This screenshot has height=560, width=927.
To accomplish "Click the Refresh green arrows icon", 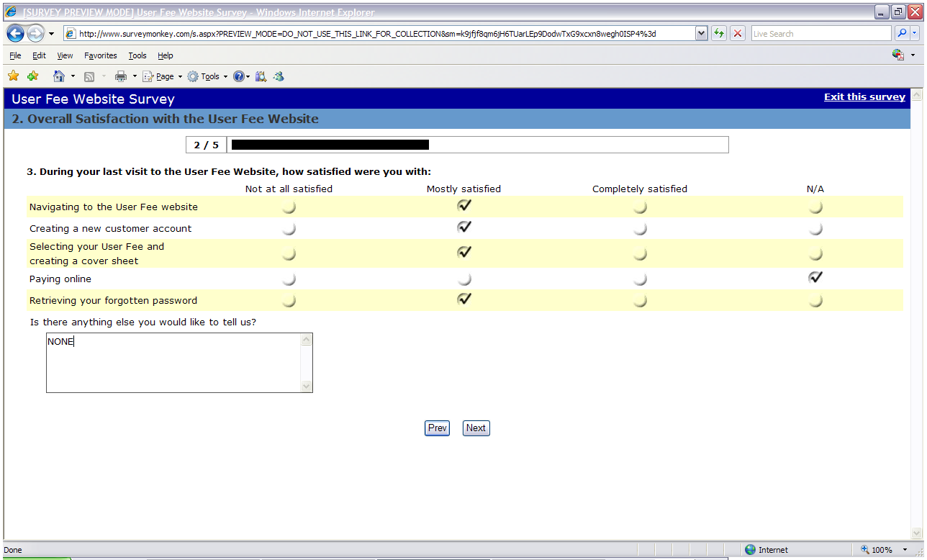I will [x=718, y=34].
